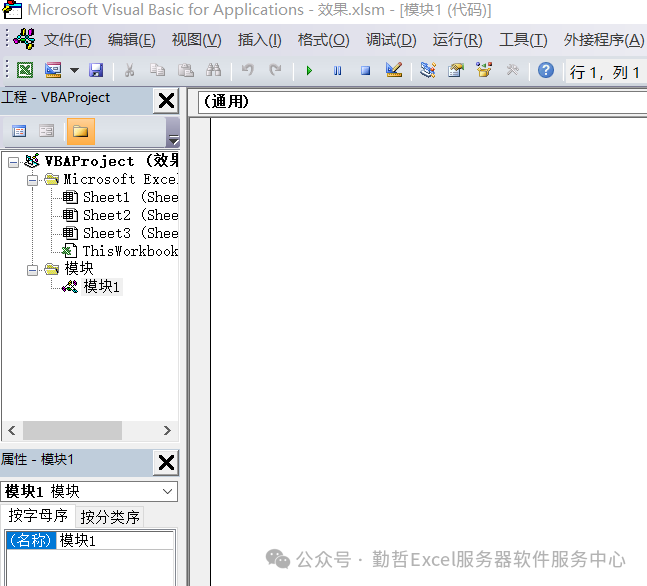
Task: Open the 模块1 模块 object dropdown
Action: tap(89, 491)
